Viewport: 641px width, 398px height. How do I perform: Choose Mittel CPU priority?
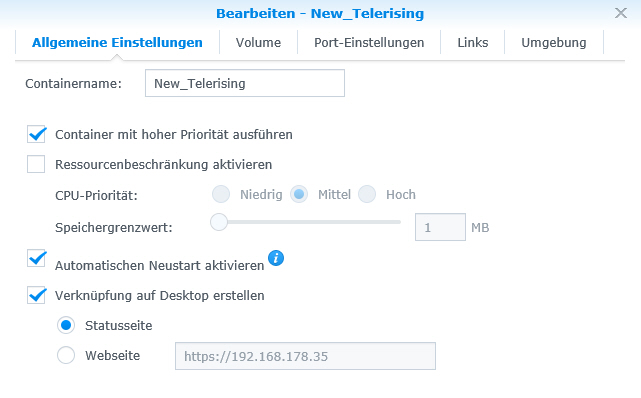click(299, 194)
